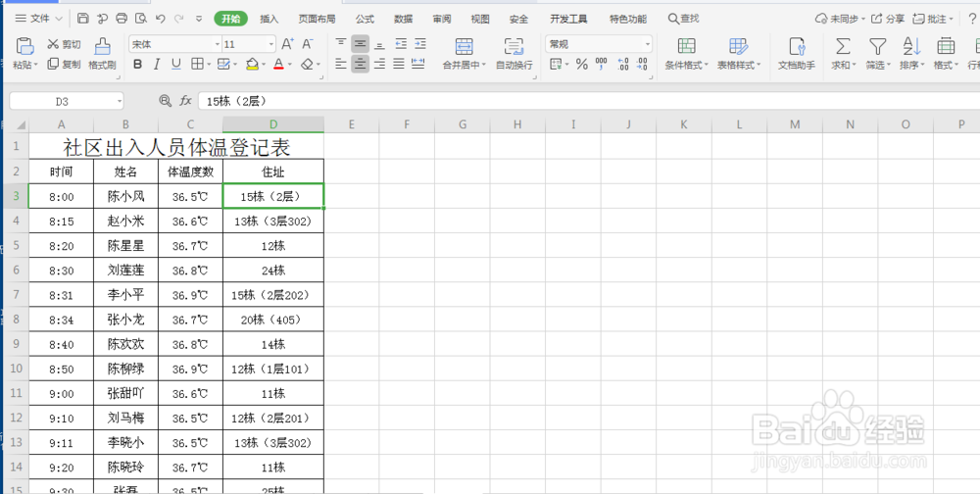Expand the quick access toolbar customize arrow

point(199,19)
